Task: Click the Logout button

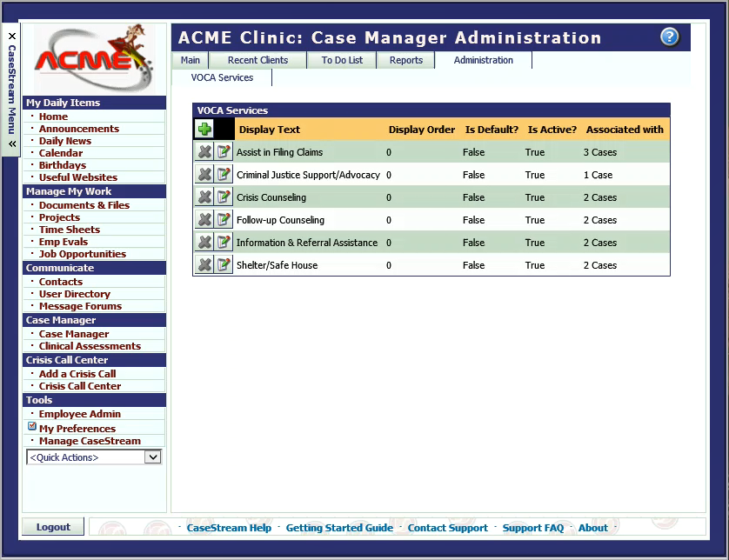Action: pyautogui.click(x=52, y=526)
